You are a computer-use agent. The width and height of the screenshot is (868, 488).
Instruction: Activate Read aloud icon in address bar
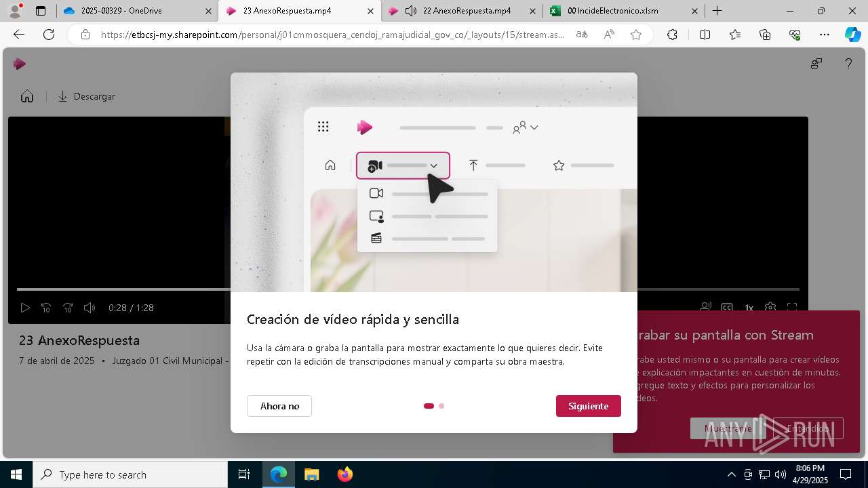[x=609, y=35]
